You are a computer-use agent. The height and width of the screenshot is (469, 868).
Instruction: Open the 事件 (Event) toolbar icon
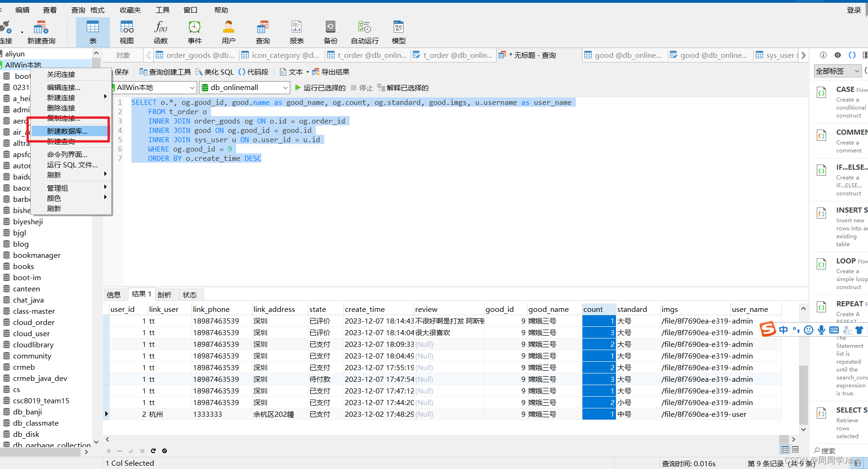click(195, 32)
